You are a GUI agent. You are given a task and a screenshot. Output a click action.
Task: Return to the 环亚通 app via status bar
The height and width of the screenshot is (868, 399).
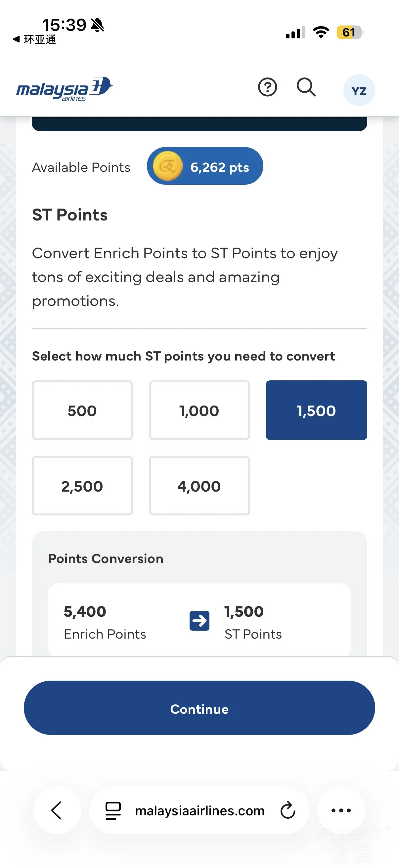pos(34,39)
